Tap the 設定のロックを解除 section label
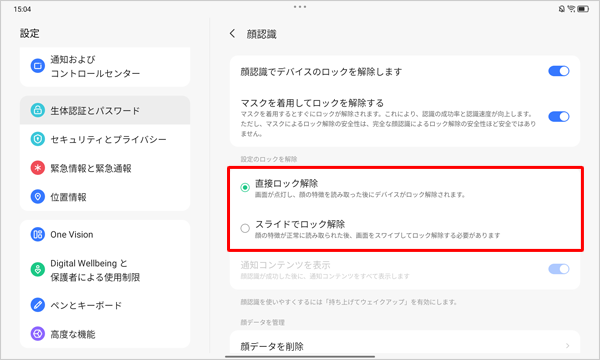This screenshot has width=600, height=360. coord(269,159)
